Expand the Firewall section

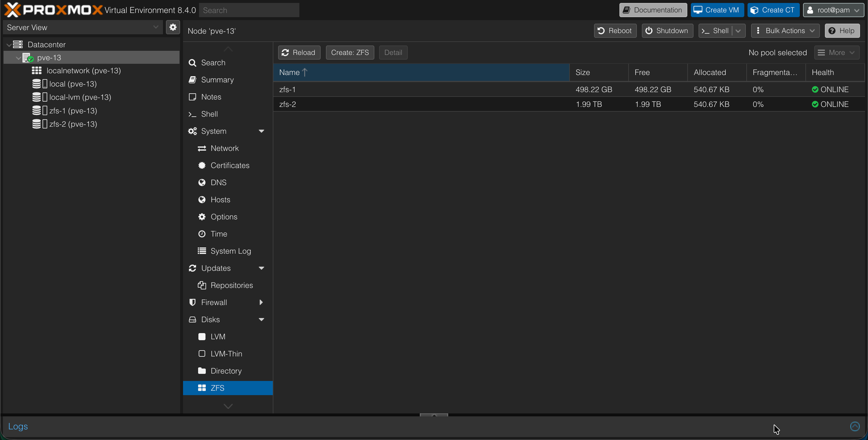(262, 302)
